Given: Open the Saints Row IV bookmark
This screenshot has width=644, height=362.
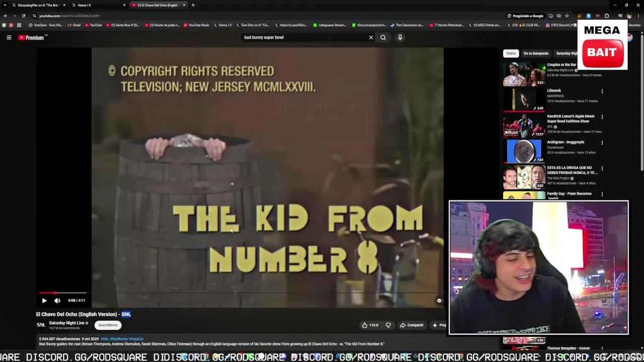Looking at the screenshot, I should [123, 25].
